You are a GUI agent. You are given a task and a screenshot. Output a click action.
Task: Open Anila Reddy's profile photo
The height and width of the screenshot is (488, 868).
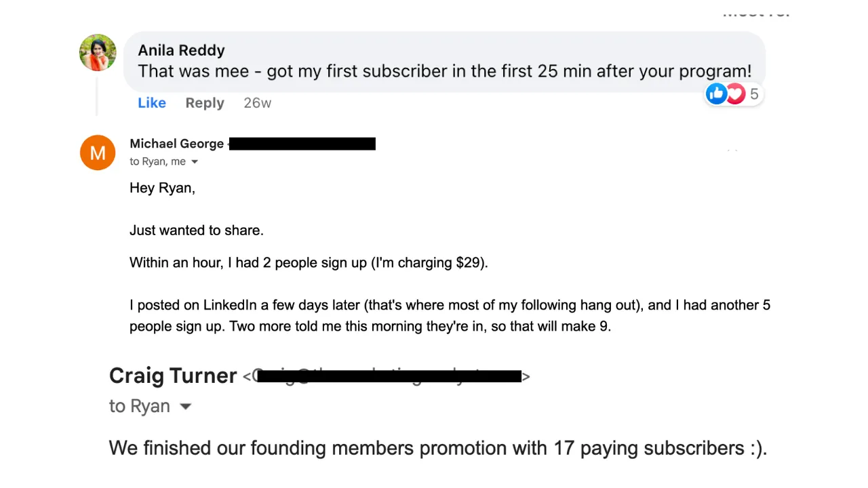[98, 52]
